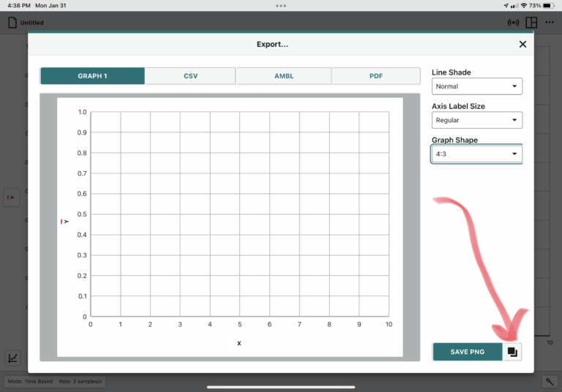Click the Untitled file name text

pos(32,23)
